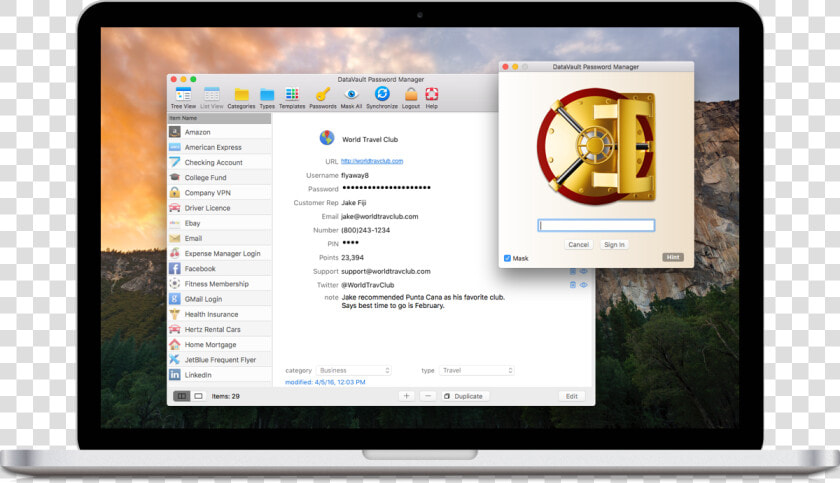The height and width of the screenshot is (483, 840).
Task: Select the American Express card icon
Action: (175, 147)
